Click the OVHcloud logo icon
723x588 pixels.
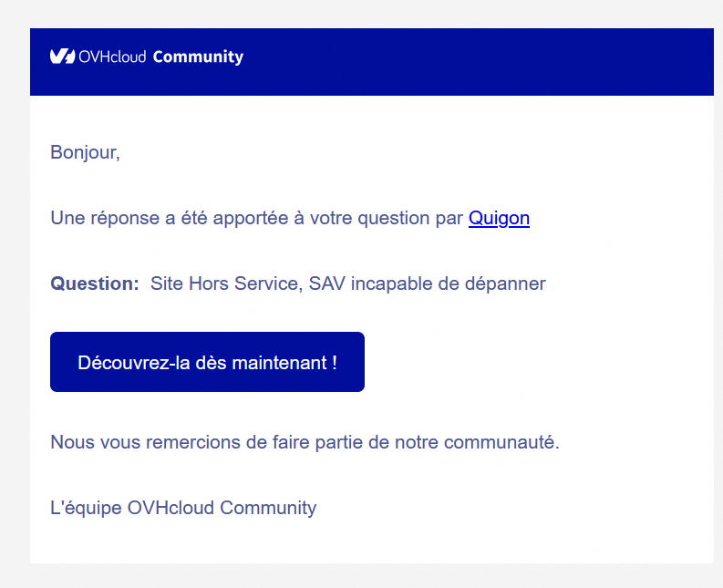click(x=62, y=57)
